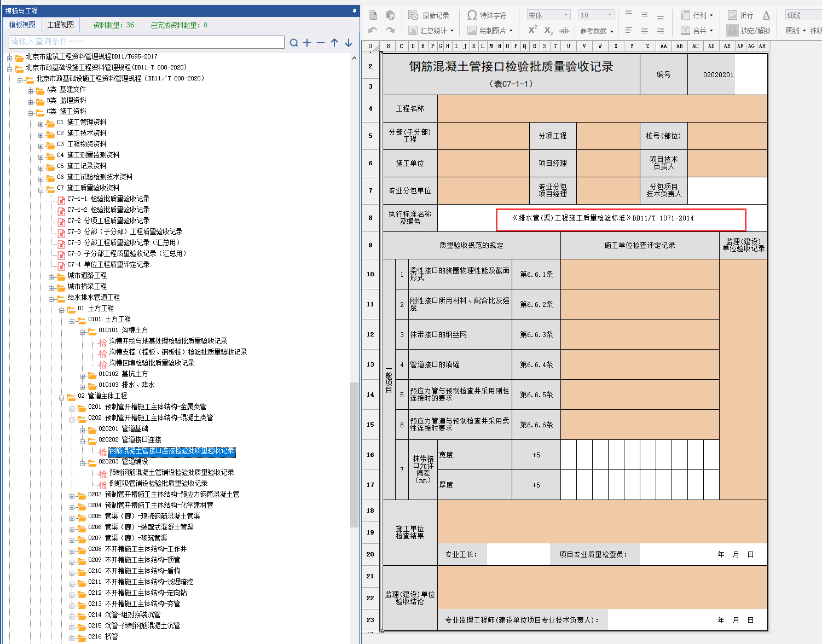
Task: Select 倒虹吸管铺设检验批质量验收记录 item
Action: tap(158, 483)
